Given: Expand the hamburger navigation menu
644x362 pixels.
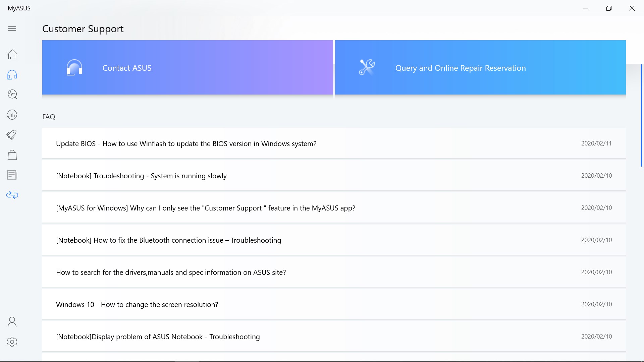Looking at the screenshot, I should click(12, 28).
